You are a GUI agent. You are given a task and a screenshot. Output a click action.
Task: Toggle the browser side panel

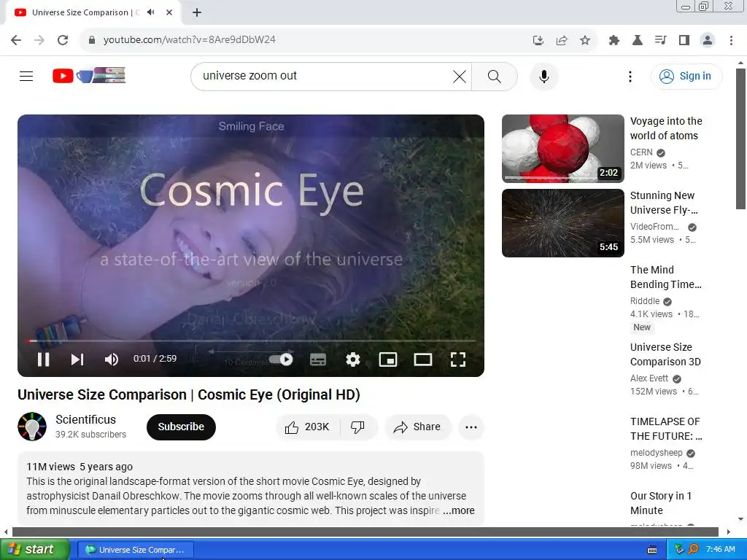pos(684,40)
